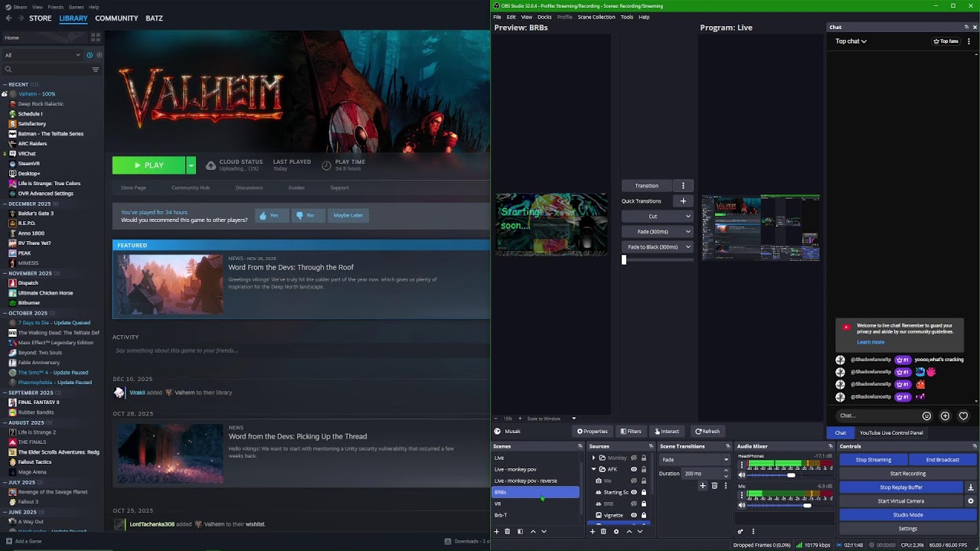Click End Broadcast button

942,460
